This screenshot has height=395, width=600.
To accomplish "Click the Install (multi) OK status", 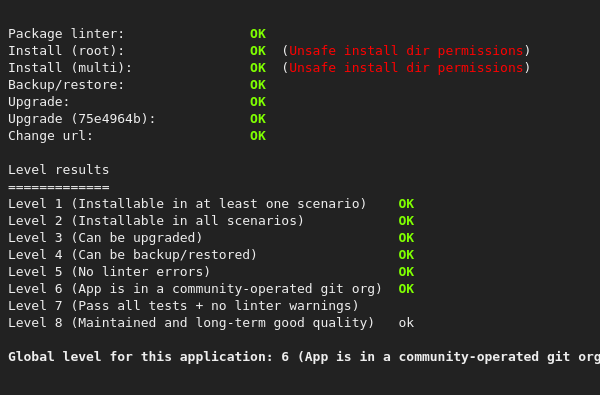I will pos(258,68).
